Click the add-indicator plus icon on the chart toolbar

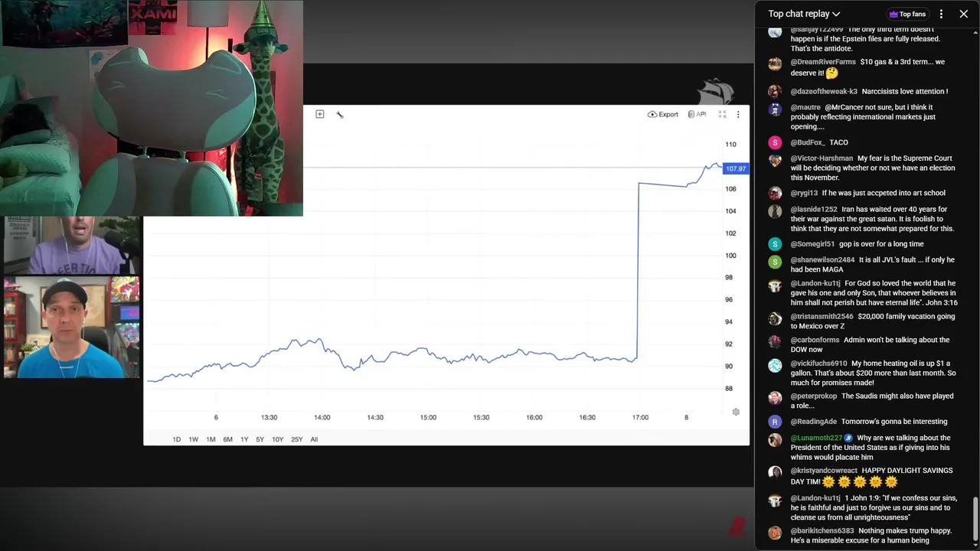tap(320, 114)
